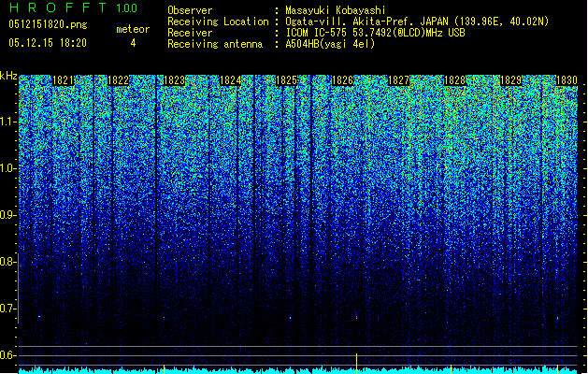This screenshot has width=588, height=374.
Task: Click the kHz axis unit label
Action: pyautogui.click(x=8, y=76)
